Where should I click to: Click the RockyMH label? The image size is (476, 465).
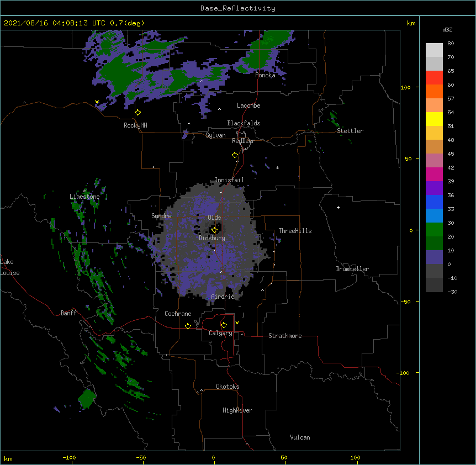click(135, 125)
